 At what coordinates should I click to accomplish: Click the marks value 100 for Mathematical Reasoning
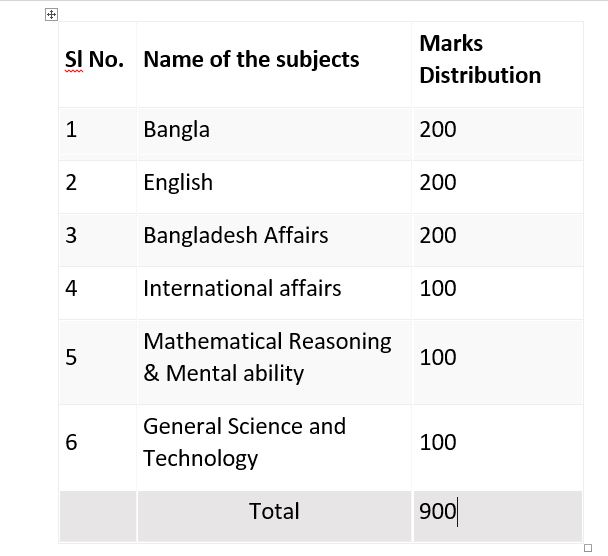click(x=438, y=358)
